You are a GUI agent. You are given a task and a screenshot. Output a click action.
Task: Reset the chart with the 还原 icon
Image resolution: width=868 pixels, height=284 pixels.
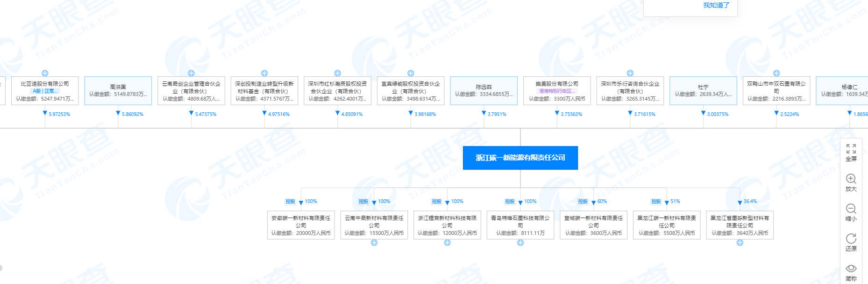click(851, 239)
